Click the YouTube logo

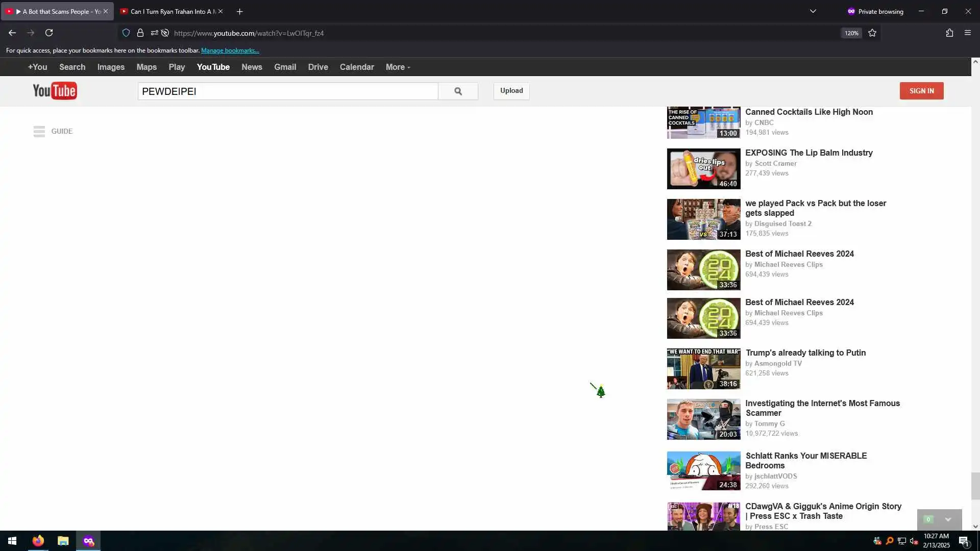[x=55, y=91]
